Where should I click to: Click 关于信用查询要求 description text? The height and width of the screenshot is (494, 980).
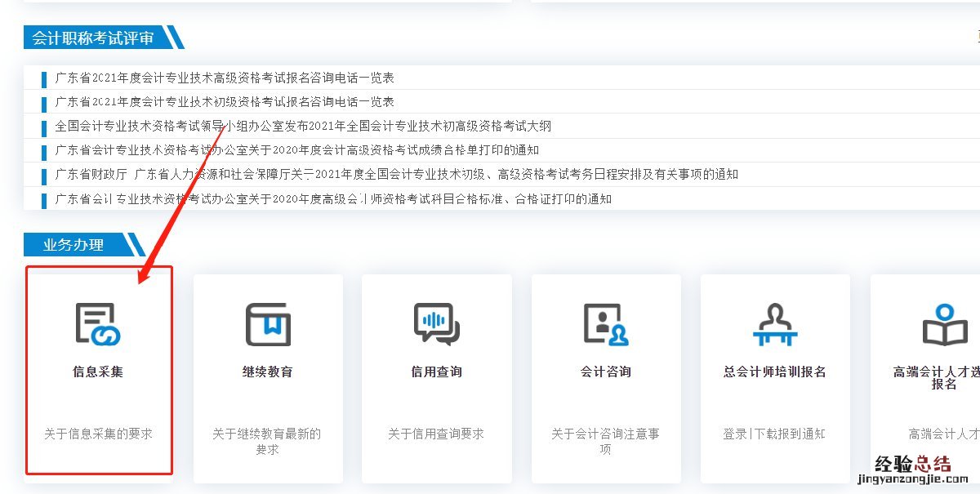click(x=436, y=434)
